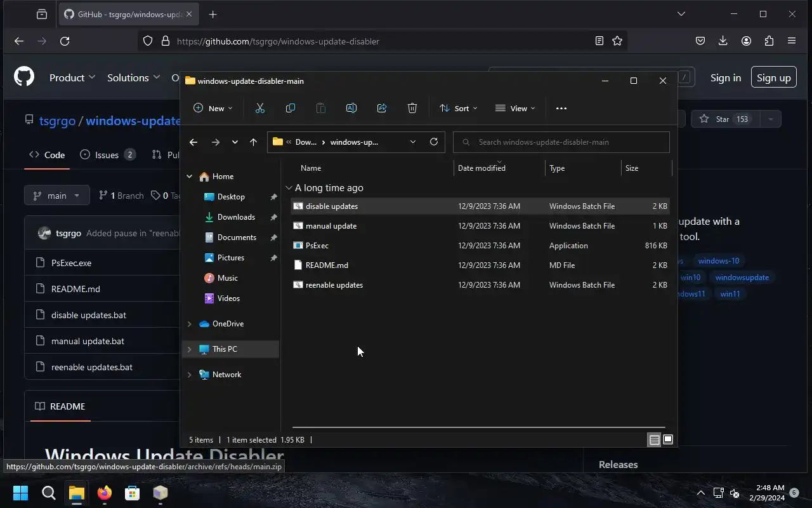Click the horizontal scrollbar in file list
The height and width of the screenshot is (508, 812).
[478, 427]
